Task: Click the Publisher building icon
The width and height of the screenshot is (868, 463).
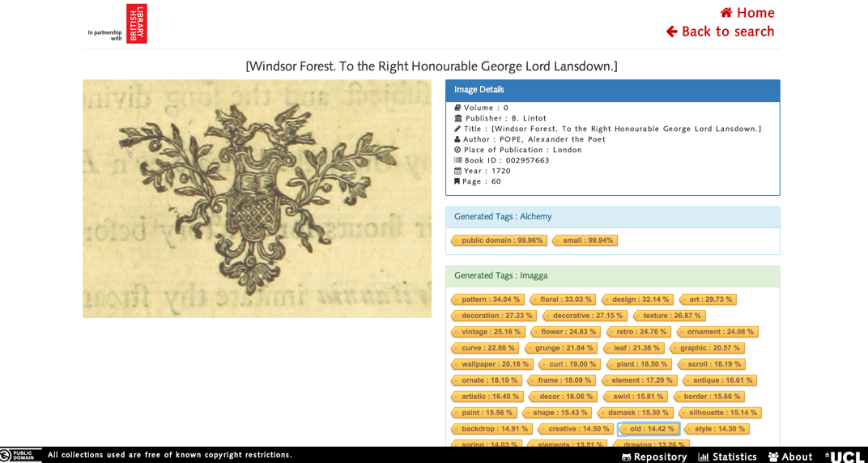Action: 457,118
